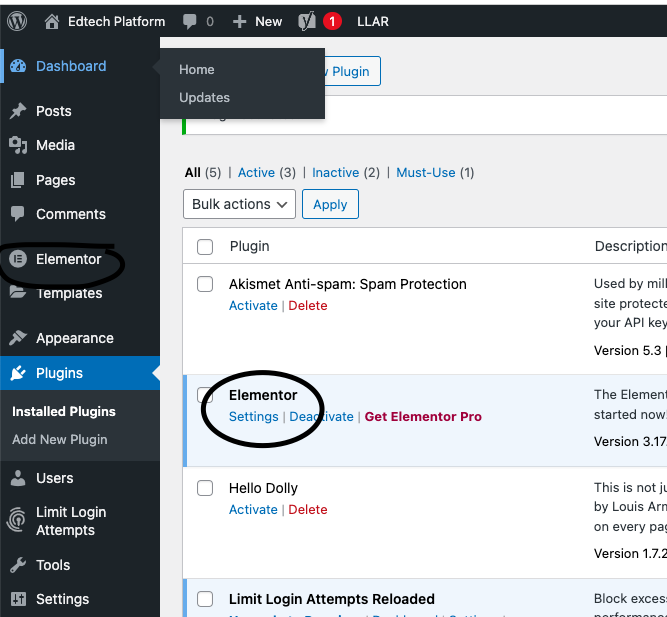
Task: Open the Yoast SEO icon in admin bar
Action: coord(307,21)
